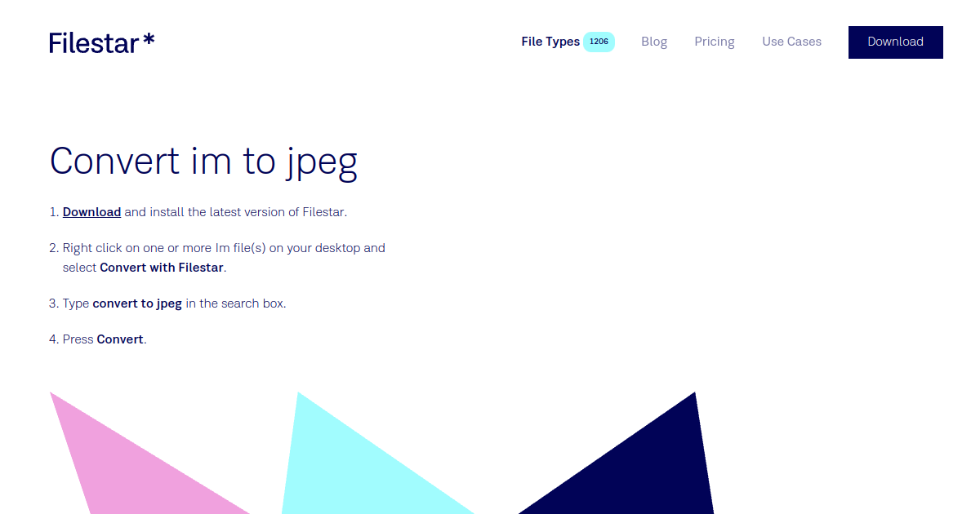Click 'convert to jpeg' bold text
This screenshot has height=514, width=980.
137,304
